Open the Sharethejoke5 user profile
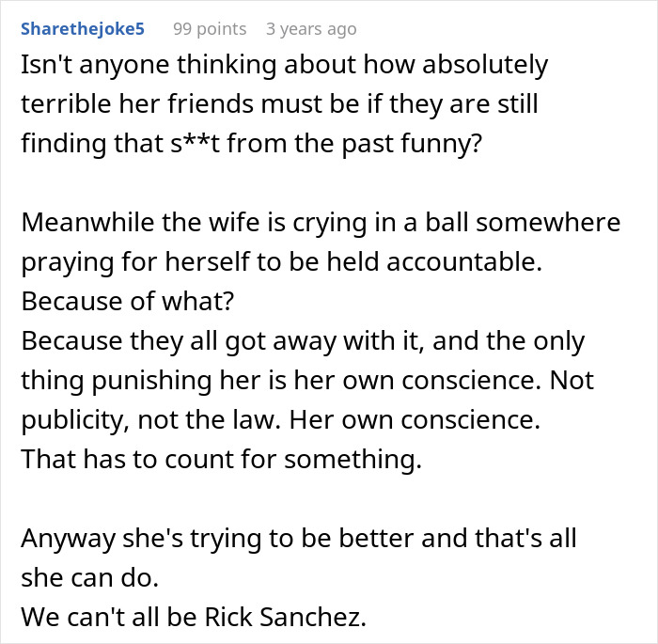This screenshot has width=658, height=644. tap(83, 28)
